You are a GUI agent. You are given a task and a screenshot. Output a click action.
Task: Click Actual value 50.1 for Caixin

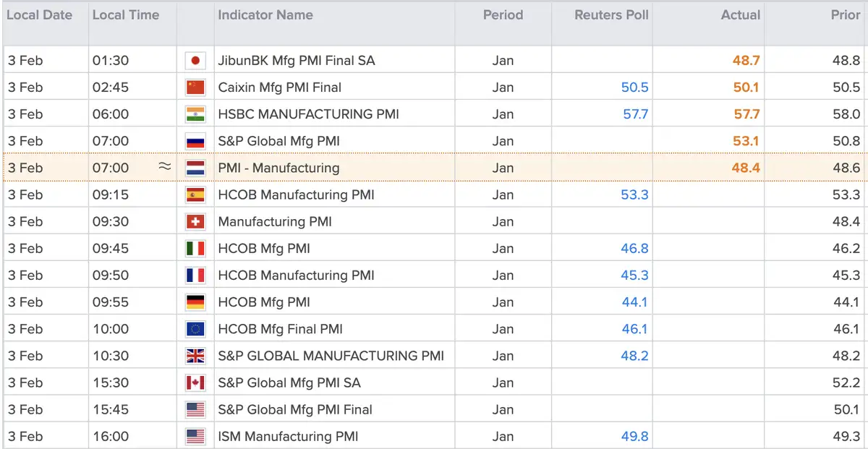pyautogui.click(x=746, y=87)
